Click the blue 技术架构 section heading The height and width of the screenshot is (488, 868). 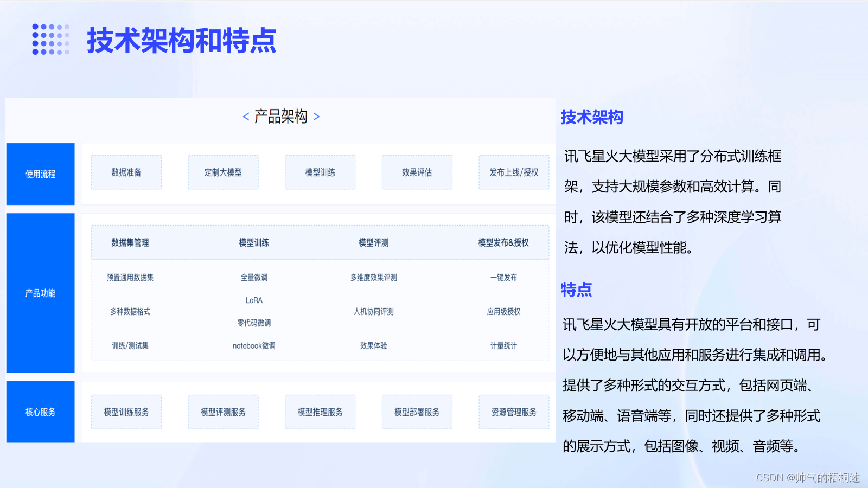[592, 117]
